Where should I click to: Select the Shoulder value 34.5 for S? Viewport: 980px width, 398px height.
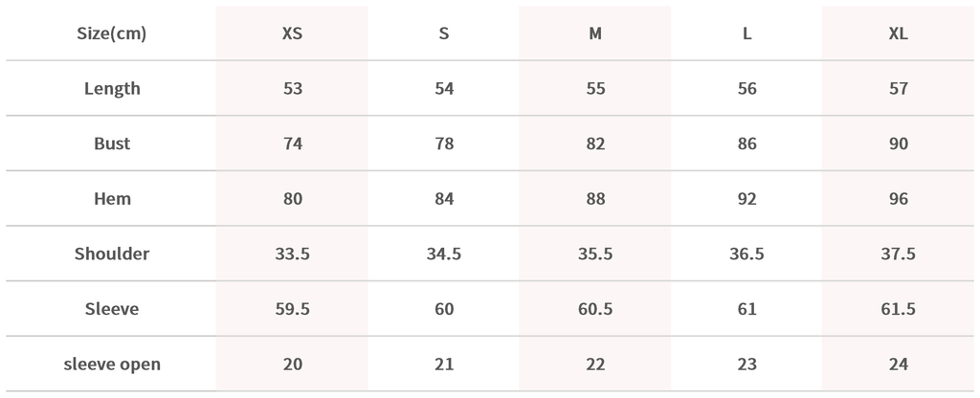coord(444,254)
